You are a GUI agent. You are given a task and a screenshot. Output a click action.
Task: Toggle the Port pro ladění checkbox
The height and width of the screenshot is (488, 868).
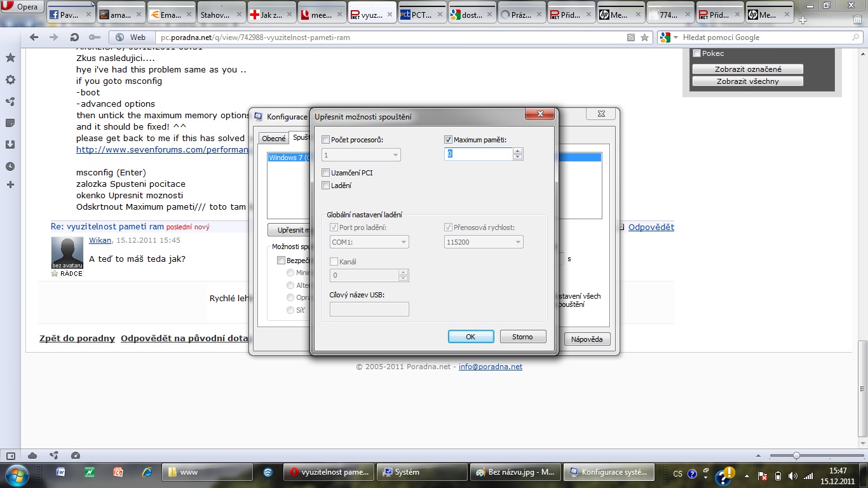click(334, 227)
